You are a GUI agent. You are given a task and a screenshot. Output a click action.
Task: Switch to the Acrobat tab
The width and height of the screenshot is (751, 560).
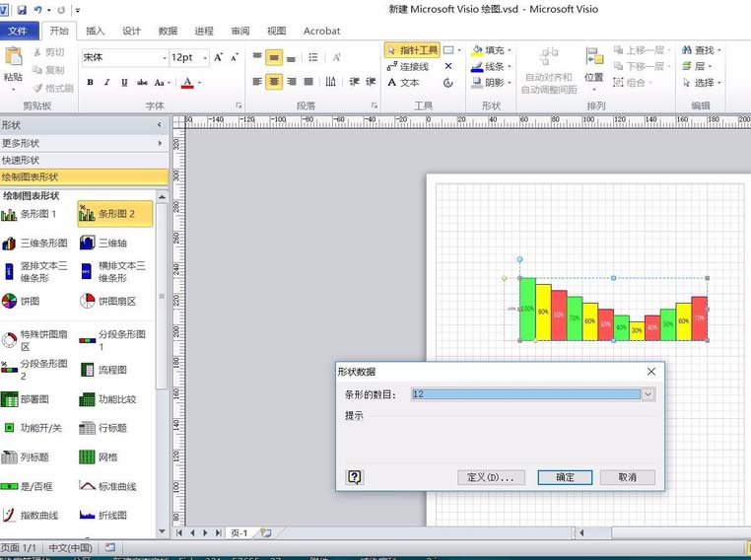coord(321,32)
